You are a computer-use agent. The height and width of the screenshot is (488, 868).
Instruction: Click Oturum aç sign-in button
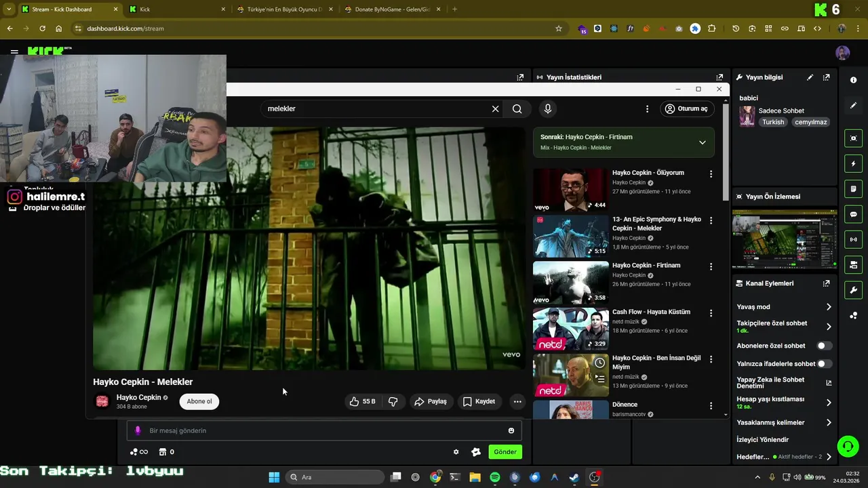coord(686,108)
